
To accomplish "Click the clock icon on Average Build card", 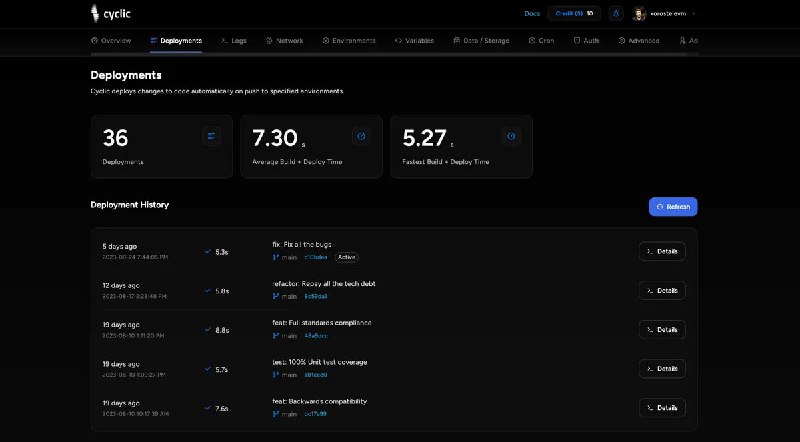I will (x=361, y=136).
